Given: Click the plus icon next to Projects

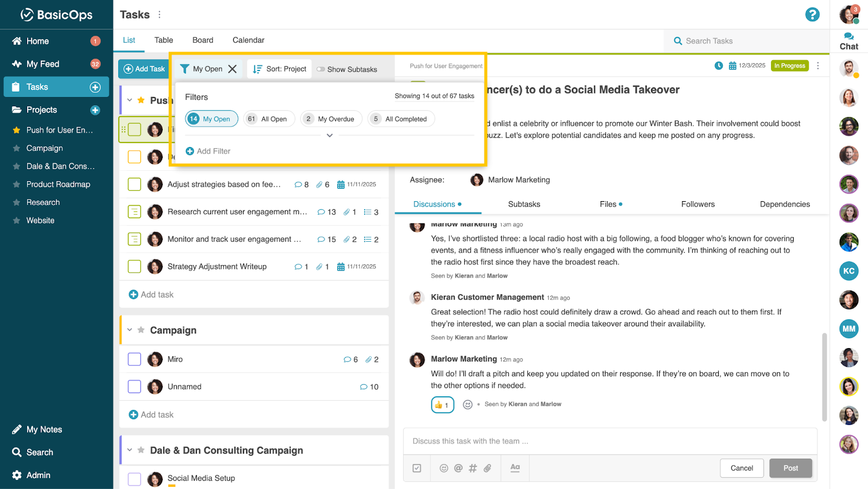Looking at the screenshot, I should tap(95, 110).
